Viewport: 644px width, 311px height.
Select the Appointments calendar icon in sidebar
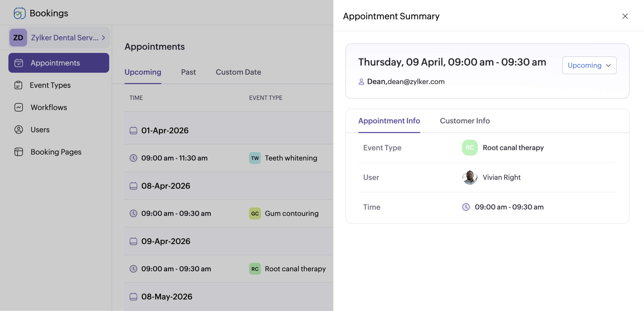click(x=19, y=63)
